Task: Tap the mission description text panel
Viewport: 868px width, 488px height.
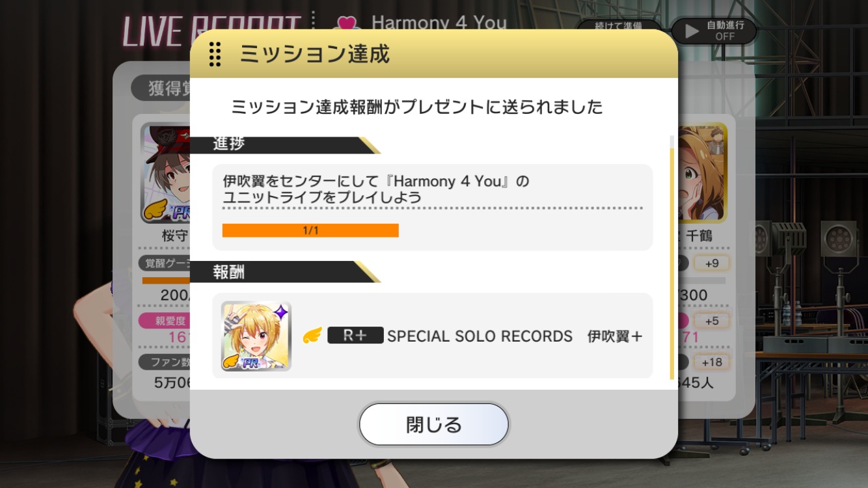Action: 432,207
